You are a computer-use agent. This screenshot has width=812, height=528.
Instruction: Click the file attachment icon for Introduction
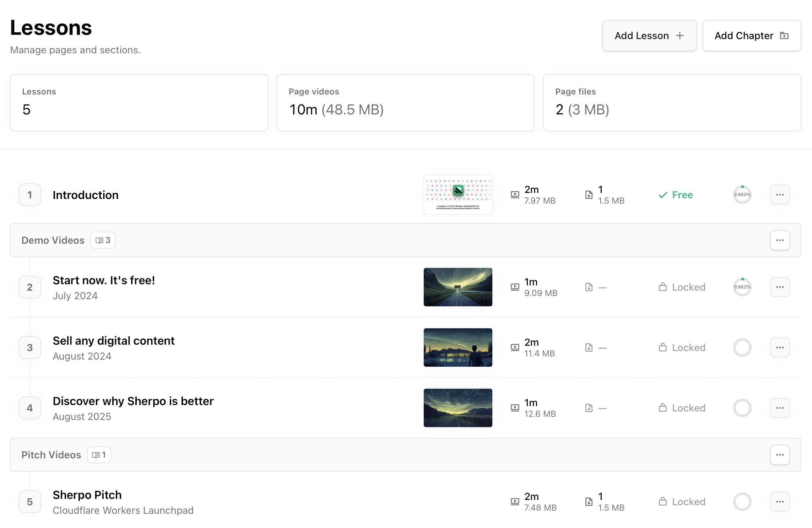click(589, 194)
